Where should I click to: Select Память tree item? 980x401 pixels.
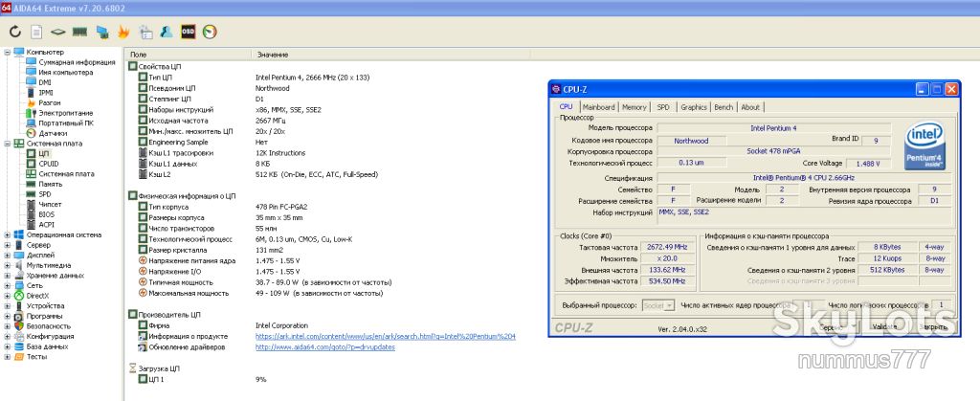(50, 185)
